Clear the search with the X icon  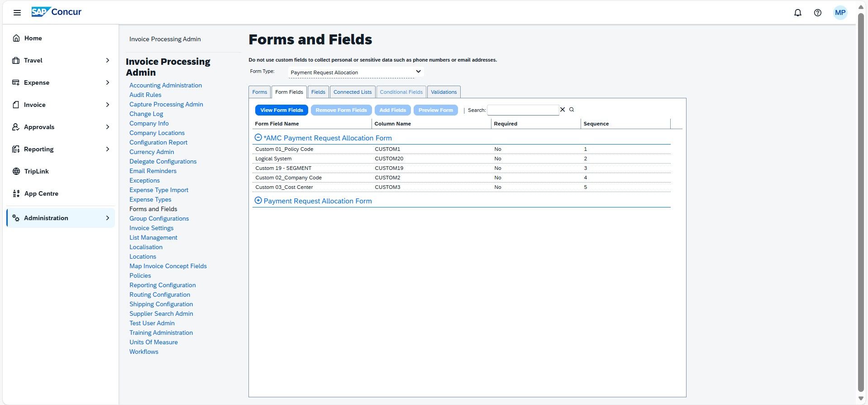[x=563, y=110]
